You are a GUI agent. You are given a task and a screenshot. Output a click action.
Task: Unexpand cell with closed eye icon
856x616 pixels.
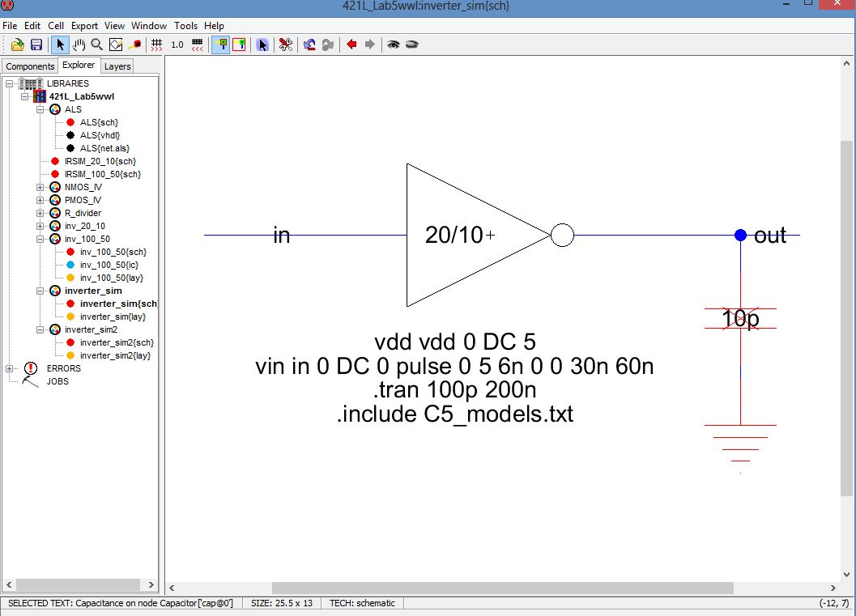[x=411, y=45]
